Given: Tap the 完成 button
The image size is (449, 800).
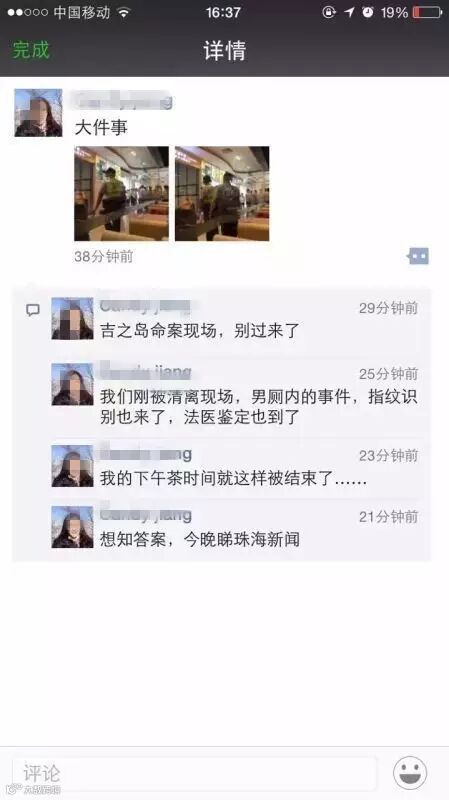Looking at the screenshot, I should click(31, 50).
